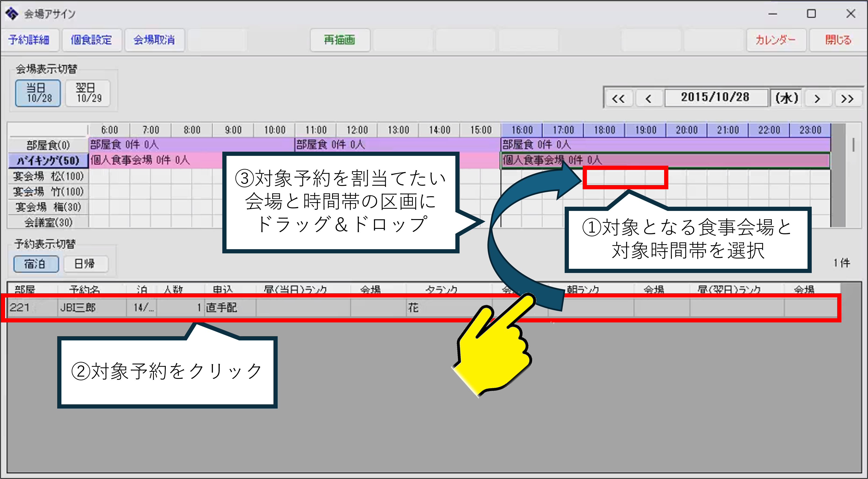
Task: Click the 閉じる button
Action: pos(838,40)
